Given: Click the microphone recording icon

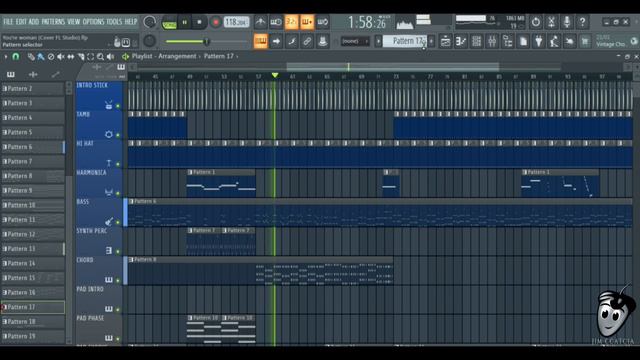Looking at the screenshot, I should tap(567, 22).
